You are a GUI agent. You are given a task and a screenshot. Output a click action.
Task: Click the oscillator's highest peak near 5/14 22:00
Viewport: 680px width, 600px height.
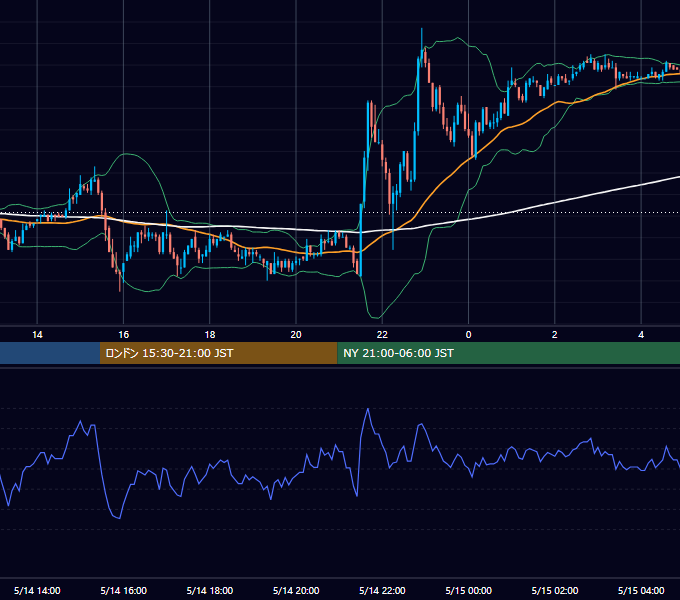pos(368,409)
